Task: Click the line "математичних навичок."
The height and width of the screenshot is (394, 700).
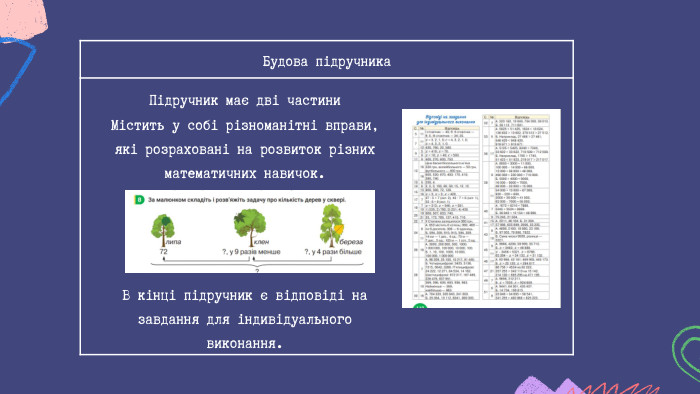Action: (244, 174)
